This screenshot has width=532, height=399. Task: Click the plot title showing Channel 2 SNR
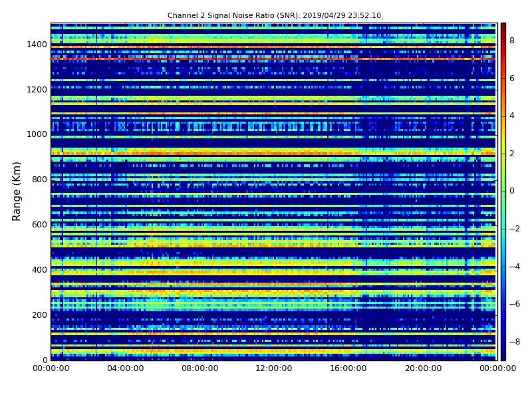click(x=274, y=15)
